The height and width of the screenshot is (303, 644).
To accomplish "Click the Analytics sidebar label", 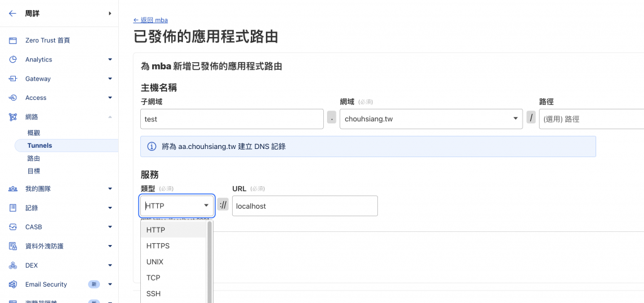I will [x=38, y=60].
